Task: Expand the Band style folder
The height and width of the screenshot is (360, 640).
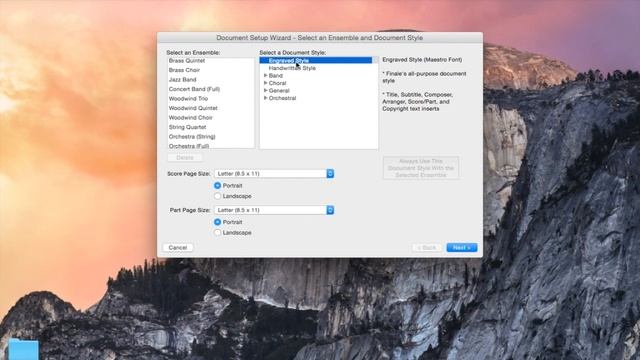Action: (265, 76)
